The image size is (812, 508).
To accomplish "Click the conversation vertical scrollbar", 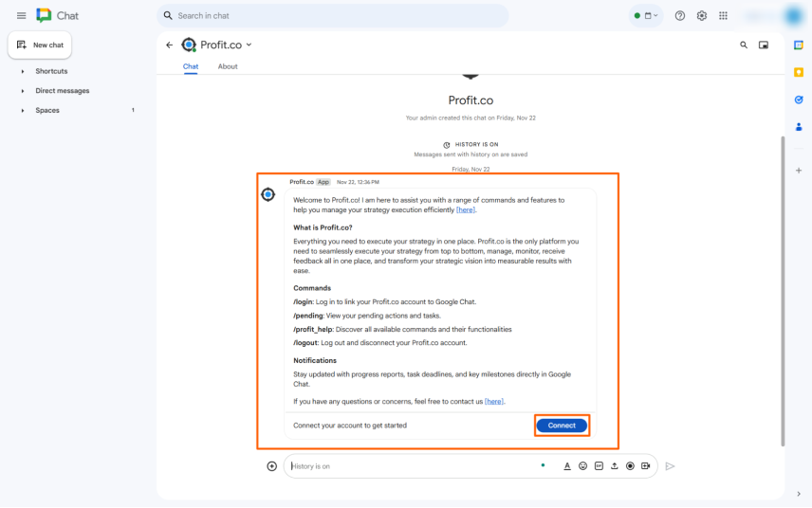I will click(783, 291).
